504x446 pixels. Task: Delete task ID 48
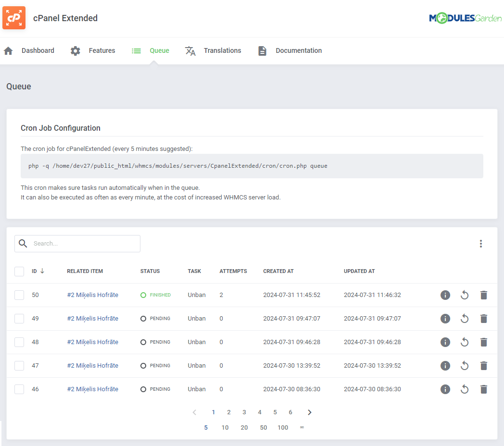(x=484, y=342)
